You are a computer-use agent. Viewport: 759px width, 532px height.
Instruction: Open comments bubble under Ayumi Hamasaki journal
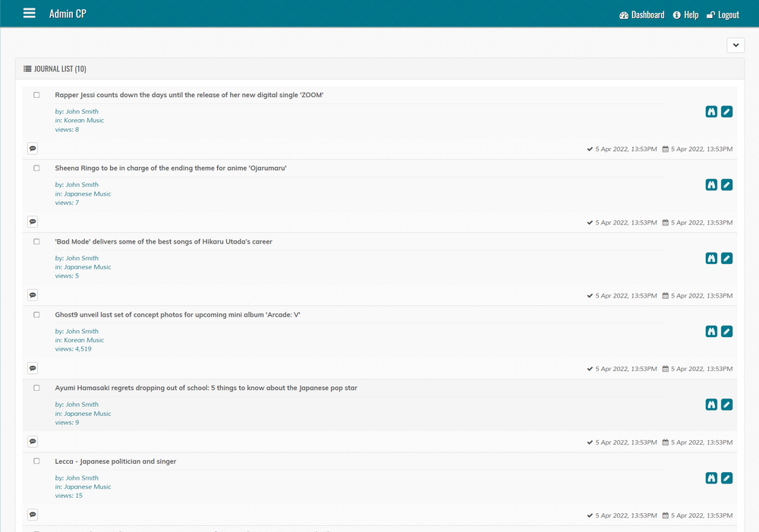click(x=33, y=442)
